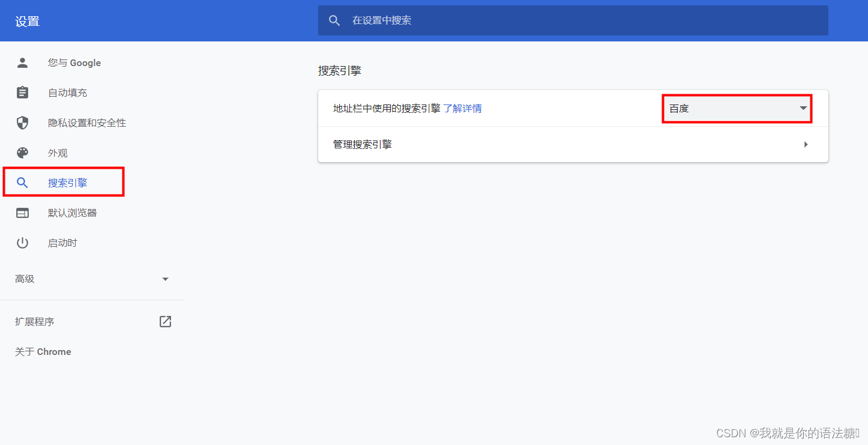This screenshot has width=868, height=445.
Task: Open the 扩展程序 link
Action: tap(34, 321)
